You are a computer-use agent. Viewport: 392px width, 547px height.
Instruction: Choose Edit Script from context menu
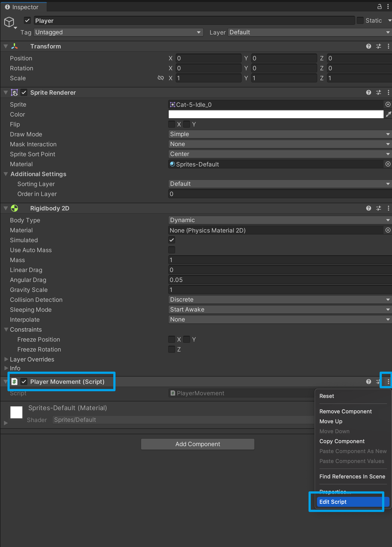click(x=333, y=502)
